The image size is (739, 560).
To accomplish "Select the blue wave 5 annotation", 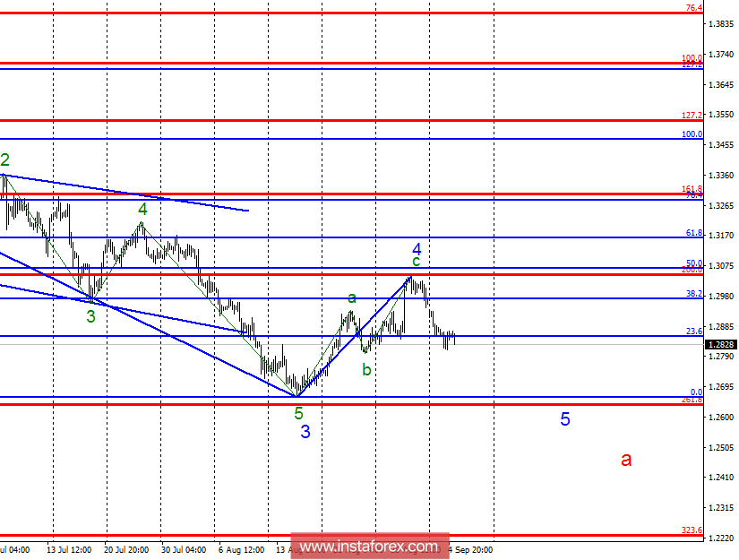I will (x=565, y=419).
